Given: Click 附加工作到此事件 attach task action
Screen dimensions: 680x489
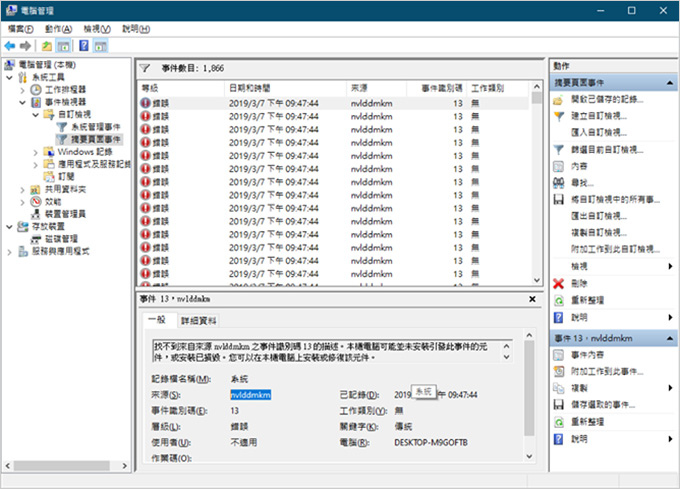Looking at the screenshot, I should coord(607,371).
